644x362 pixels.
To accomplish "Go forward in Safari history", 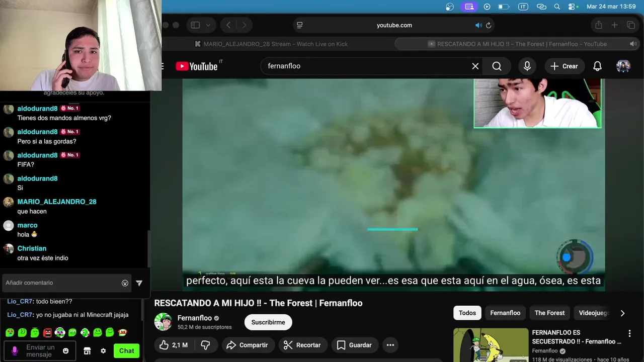I will (x=245, y=25).
